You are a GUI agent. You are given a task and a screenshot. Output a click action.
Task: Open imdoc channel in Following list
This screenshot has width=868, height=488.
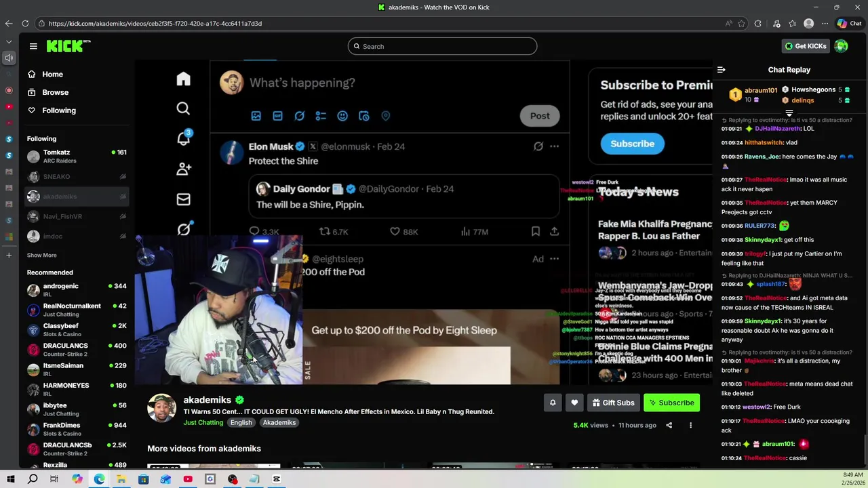(x=77, y=236)
